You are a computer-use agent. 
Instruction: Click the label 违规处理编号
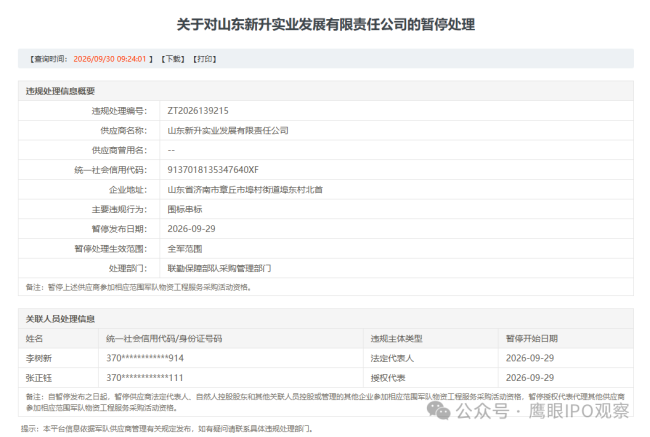point(119,111)
